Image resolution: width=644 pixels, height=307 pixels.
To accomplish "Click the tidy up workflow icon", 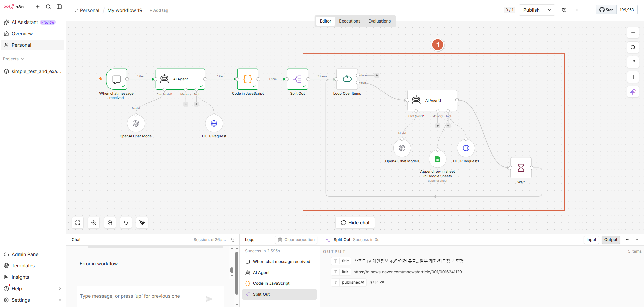I will click(142, 223).
